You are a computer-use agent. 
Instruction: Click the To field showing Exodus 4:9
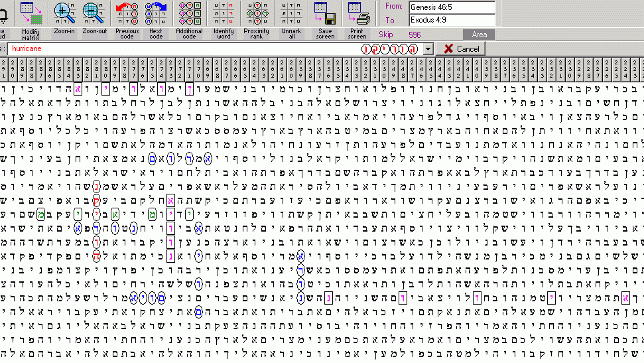tap(452, 20)
